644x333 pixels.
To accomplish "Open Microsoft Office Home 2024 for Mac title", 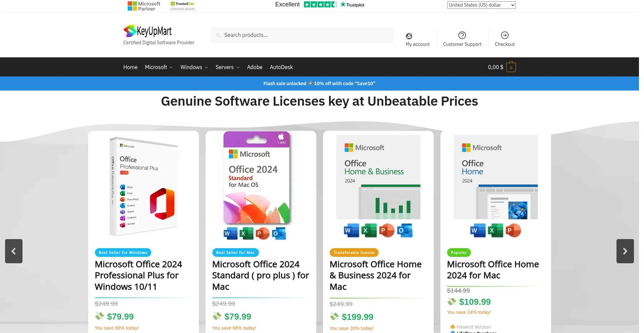I will (492, 270).
